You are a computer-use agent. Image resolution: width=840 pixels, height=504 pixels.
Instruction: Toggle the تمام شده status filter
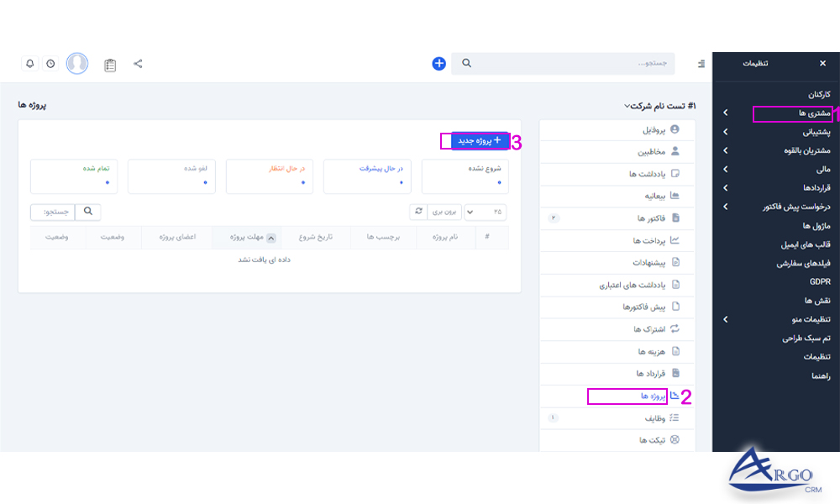coord(73,176)
